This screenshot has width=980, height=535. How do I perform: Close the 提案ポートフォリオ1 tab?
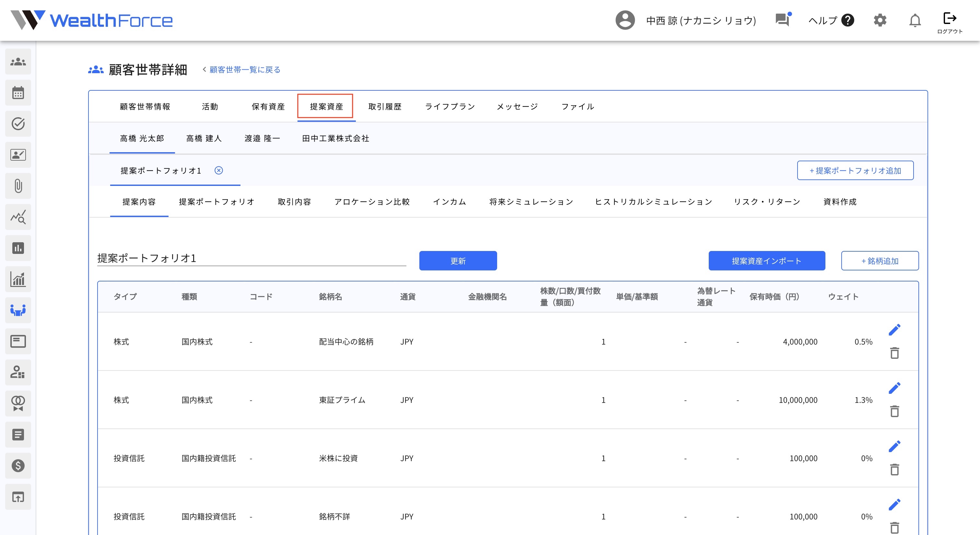pyautogui.click(x=219, y=170)
